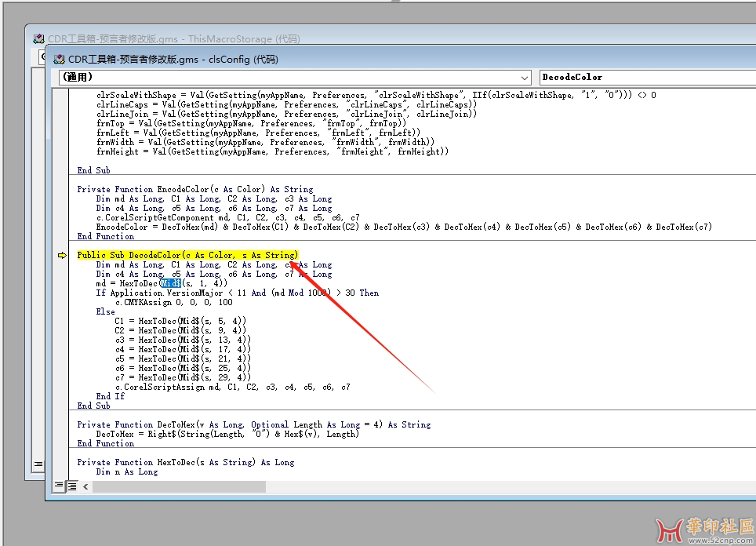Image resolution: width=756 pixels, height=546 pixels.
Task: Click the clsConfig code window title icon
Action: click(x=59, y=60)
